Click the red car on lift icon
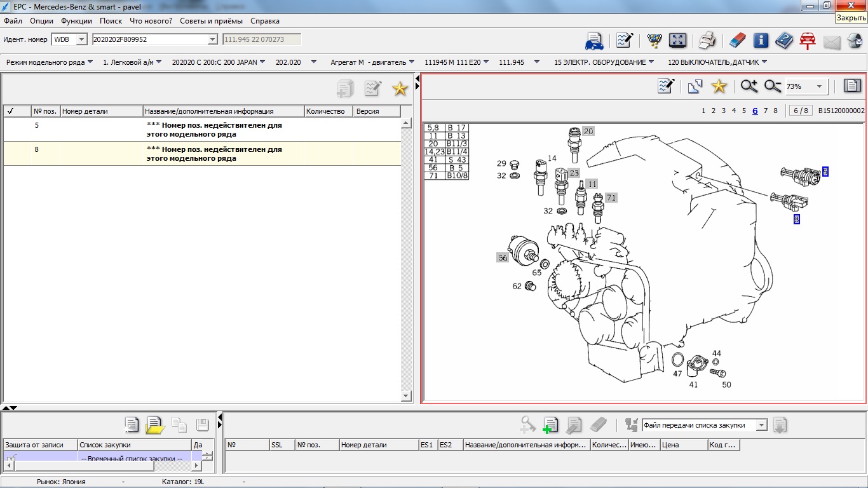Image resolution: width=868 pixels, height=488 pixels. [808, 41]
